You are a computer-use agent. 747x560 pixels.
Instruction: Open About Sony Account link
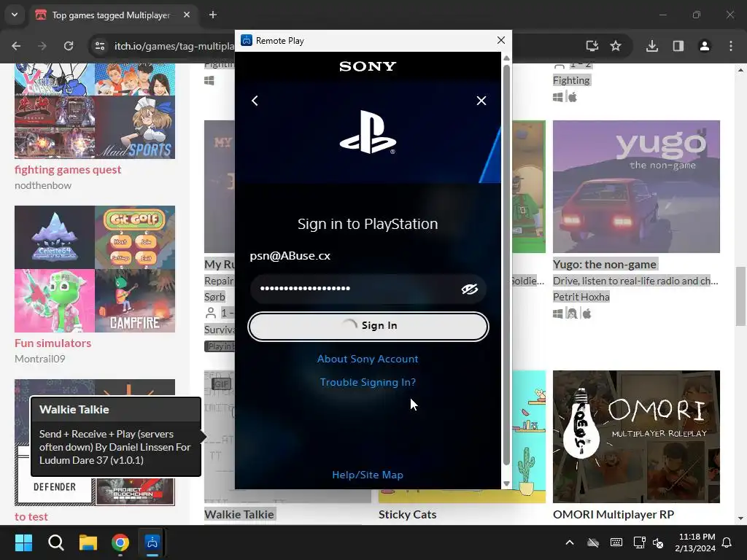(x=368, y=359)
